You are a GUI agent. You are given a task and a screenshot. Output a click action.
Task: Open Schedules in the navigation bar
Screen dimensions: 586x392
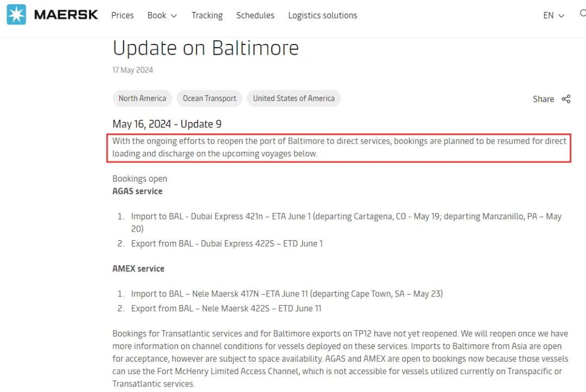[x=255, y=15]
